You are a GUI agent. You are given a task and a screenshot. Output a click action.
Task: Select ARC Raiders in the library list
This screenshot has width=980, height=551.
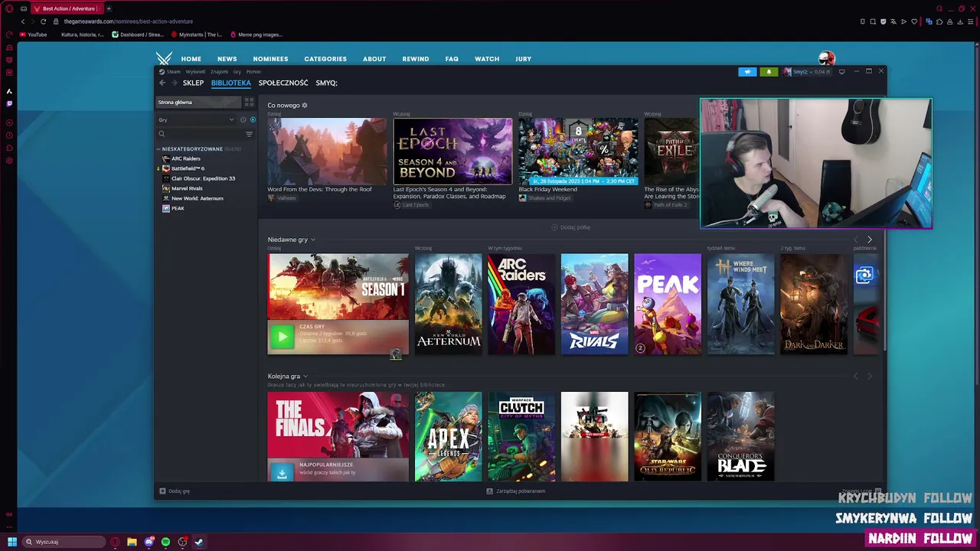point(186,158)
